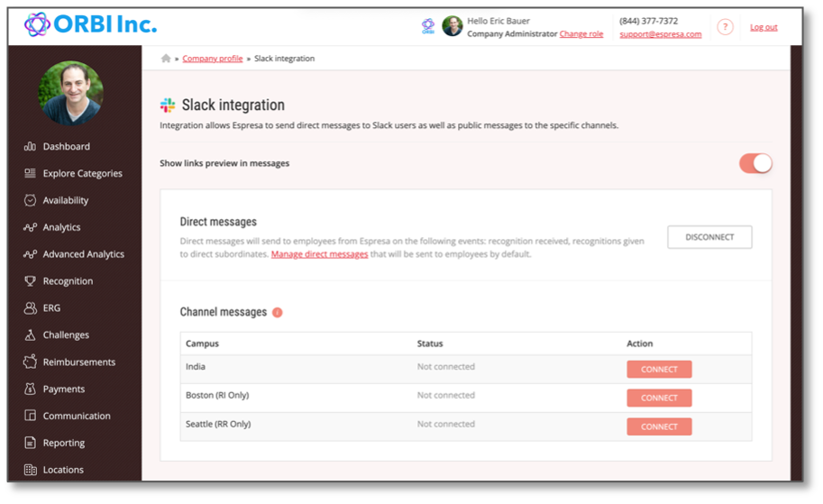The height and width of the screenshot is (504, 823).
Task: Click the Campus column header
Action: tap(202, 344)
